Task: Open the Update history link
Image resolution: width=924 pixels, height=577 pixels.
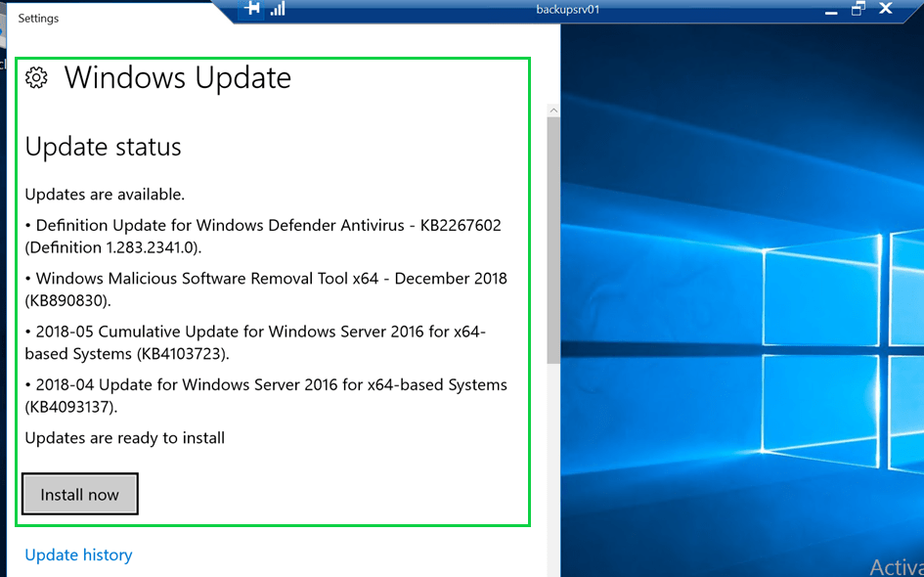Action: (78, 555)
